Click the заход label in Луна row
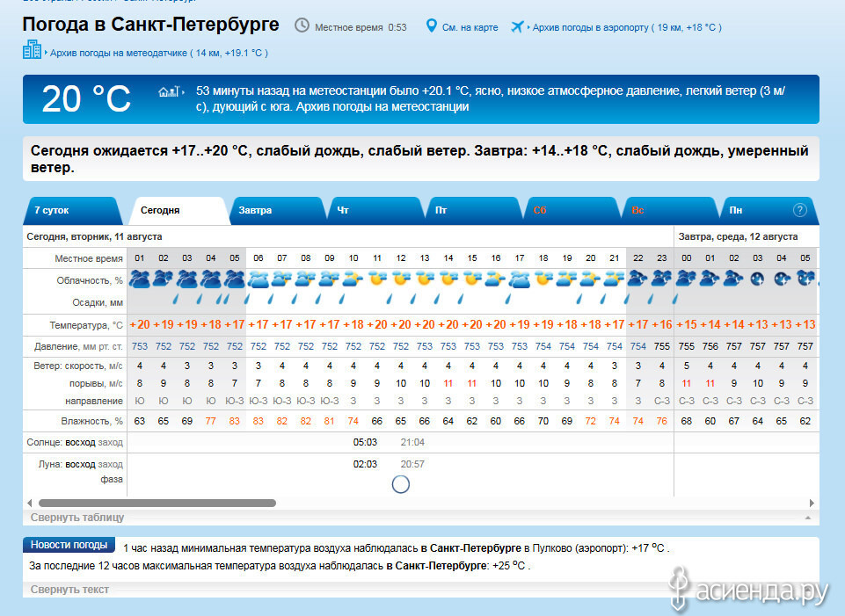 [x=111, y=464]
